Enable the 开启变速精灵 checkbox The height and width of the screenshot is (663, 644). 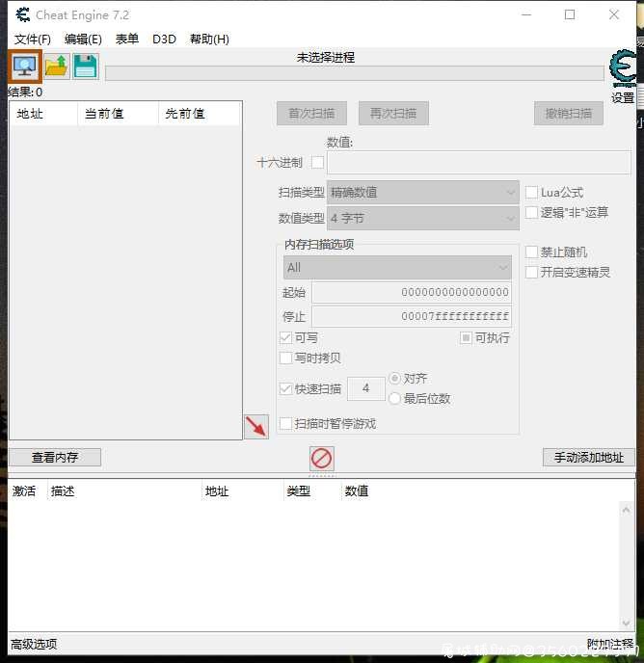click(531, 272)
